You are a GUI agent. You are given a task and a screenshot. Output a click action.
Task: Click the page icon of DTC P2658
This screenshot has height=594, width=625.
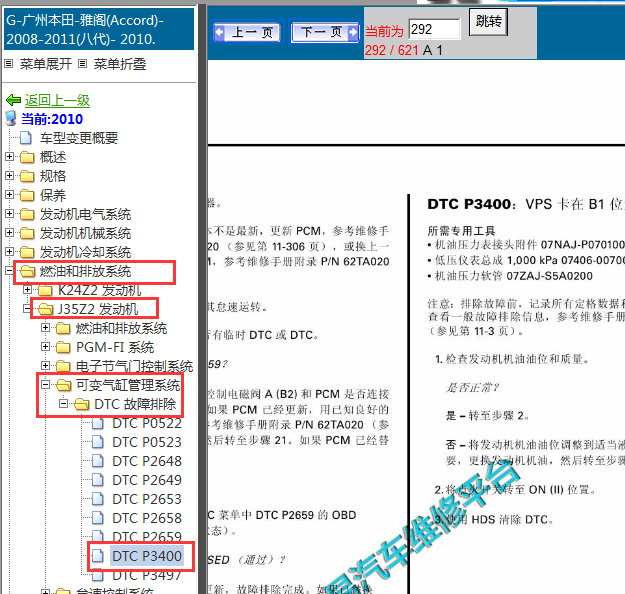point(98,518)
